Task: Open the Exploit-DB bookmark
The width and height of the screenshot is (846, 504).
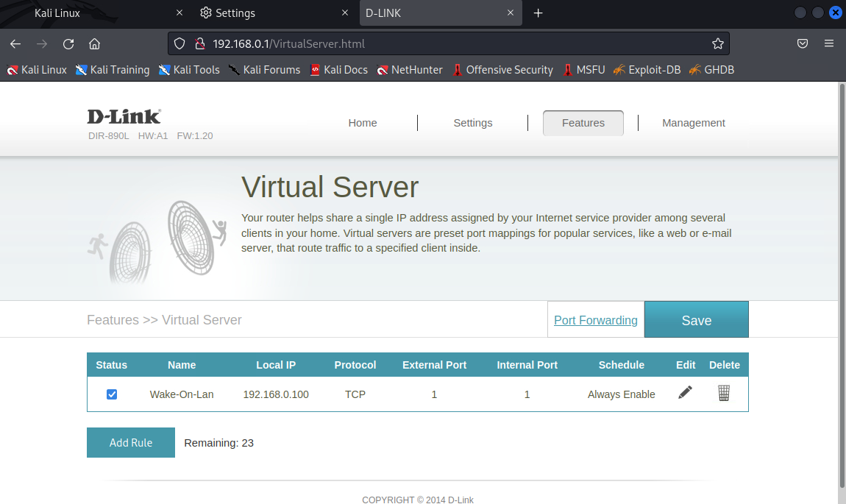Action: (647, 70)
